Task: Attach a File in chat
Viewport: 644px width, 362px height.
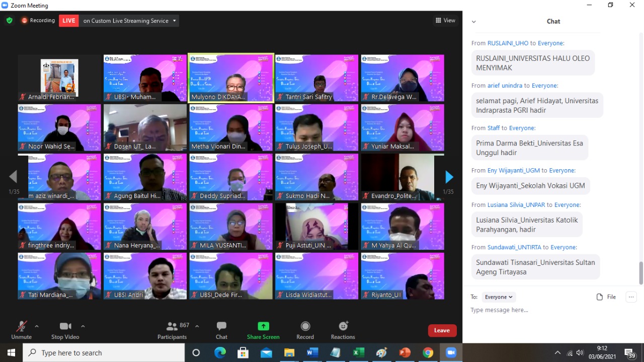Action: pos(606,297)
